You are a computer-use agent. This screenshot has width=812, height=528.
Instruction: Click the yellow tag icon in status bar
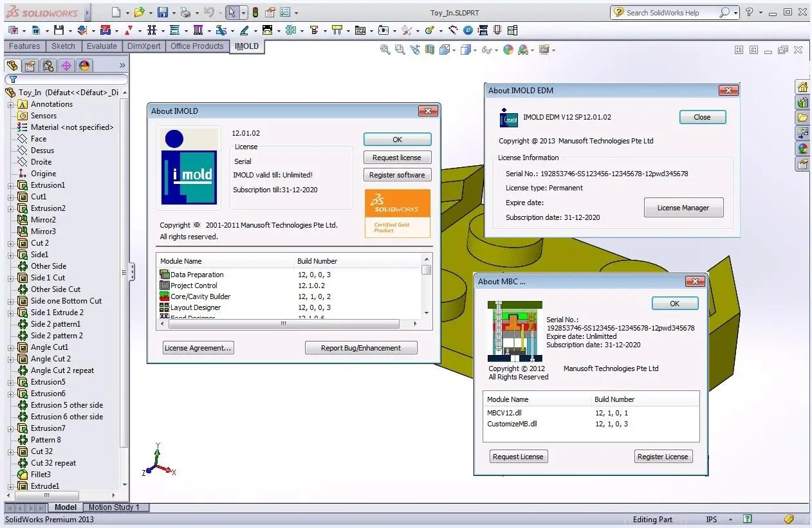(789, 519)
